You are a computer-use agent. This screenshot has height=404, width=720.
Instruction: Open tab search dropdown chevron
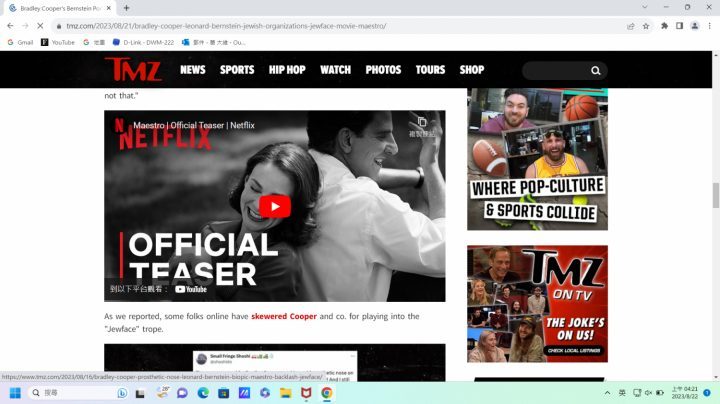click(645, 7)
